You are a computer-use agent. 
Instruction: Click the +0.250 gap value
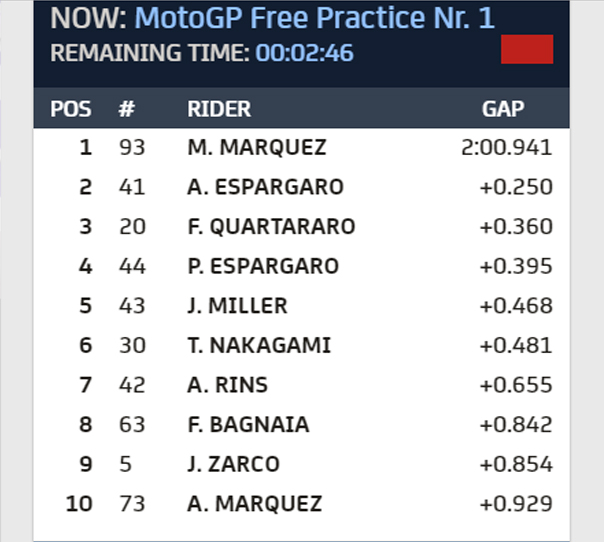pyautogui.click(x=516, y=187)
